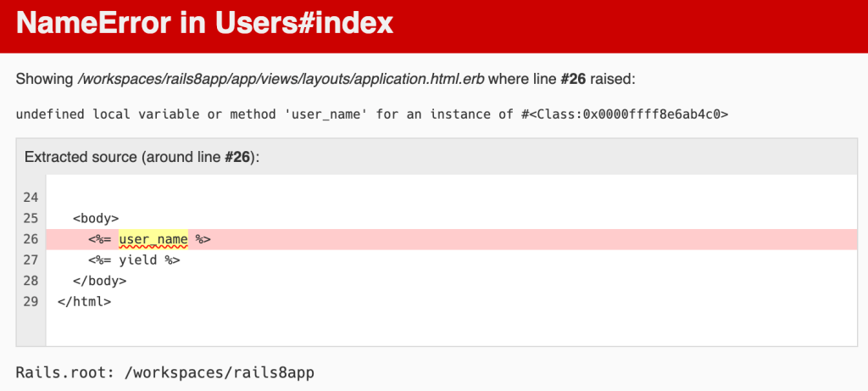Click line number 27 in gutter

[31, 260]
